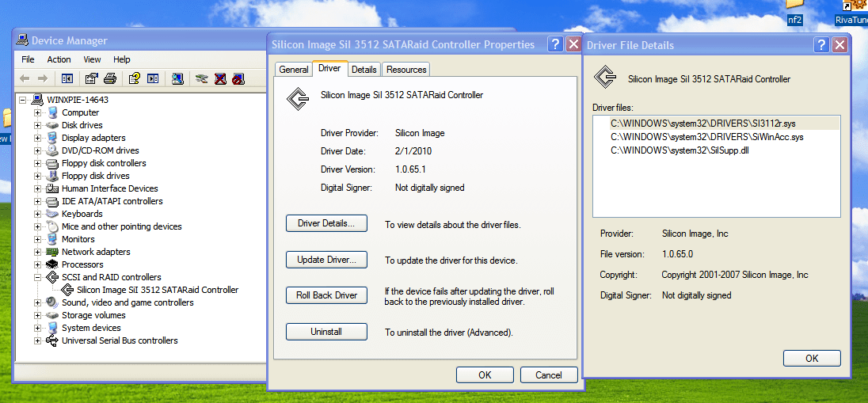Expand the Floppy disk controllers node

(x=38, y=163)
